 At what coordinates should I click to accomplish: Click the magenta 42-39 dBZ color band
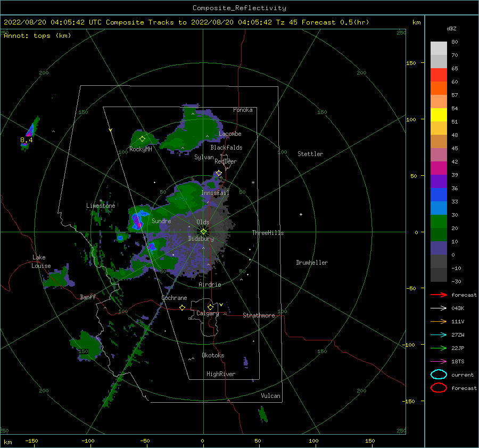[x=439, y=168]
